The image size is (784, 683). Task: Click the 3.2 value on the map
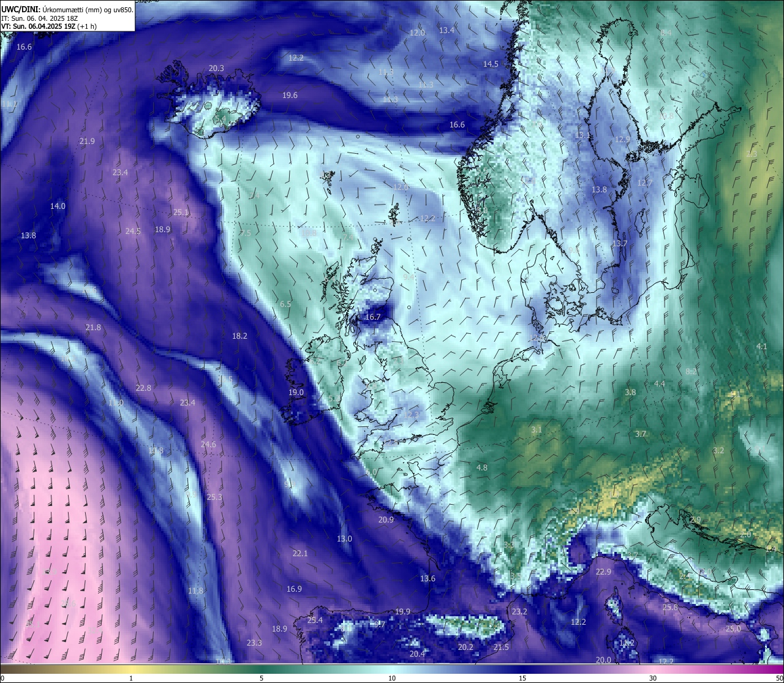point(718,451)
